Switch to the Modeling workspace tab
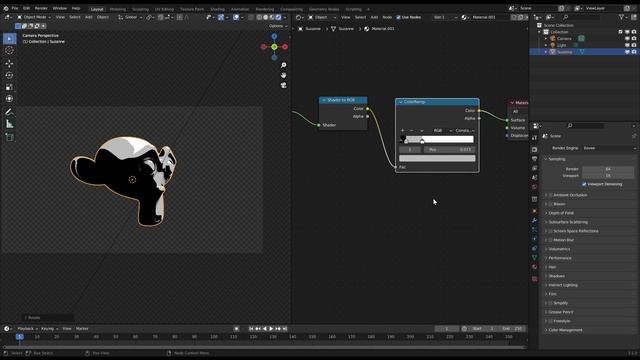This screenshot has height=360, width=640. pos(118,9)
